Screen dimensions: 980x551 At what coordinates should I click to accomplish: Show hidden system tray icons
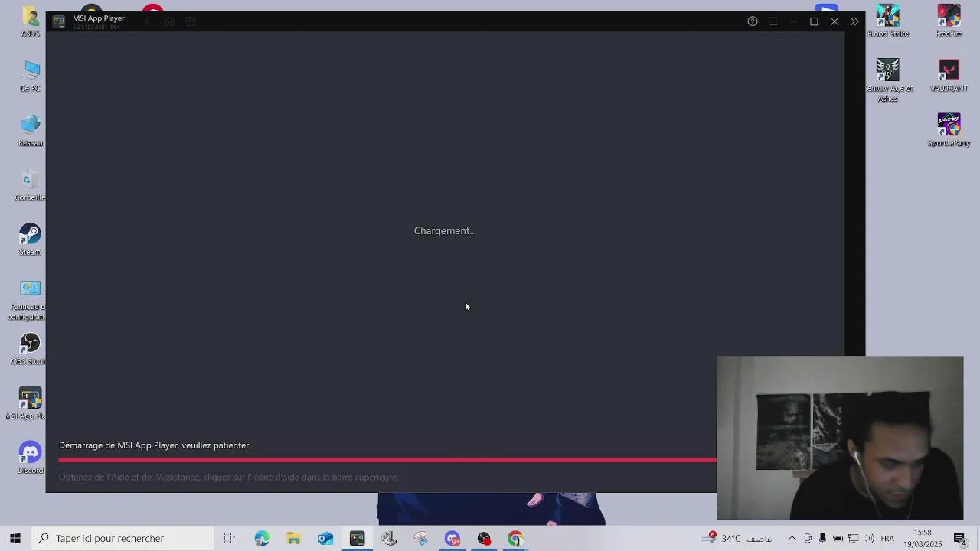792,538
